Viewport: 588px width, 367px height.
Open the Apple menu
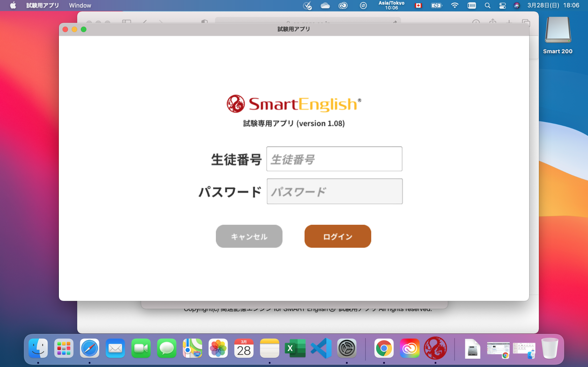(x=13, y=5)
